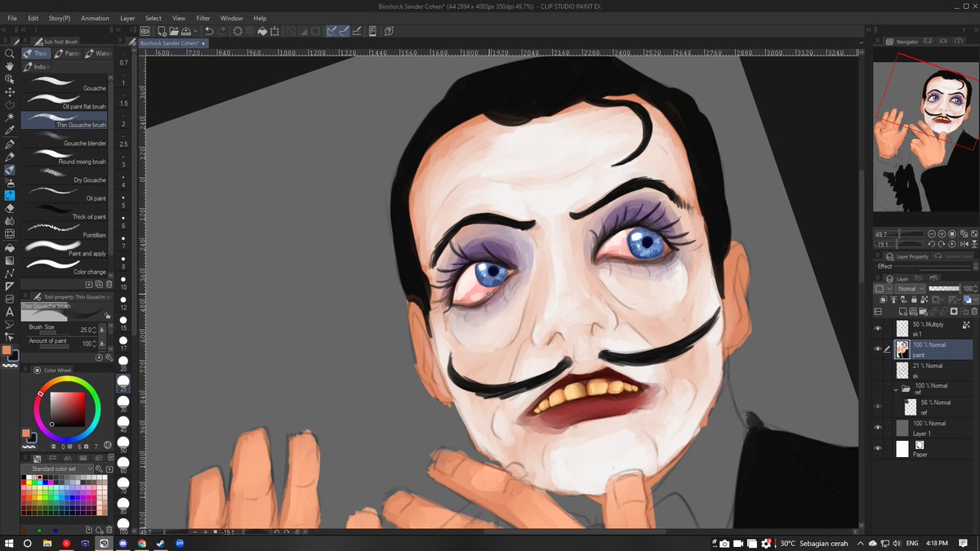The width and height of the screenshot is (980, 551).
Task: Select the Auto select magic wand tool
Action: (x=10, y=118)
